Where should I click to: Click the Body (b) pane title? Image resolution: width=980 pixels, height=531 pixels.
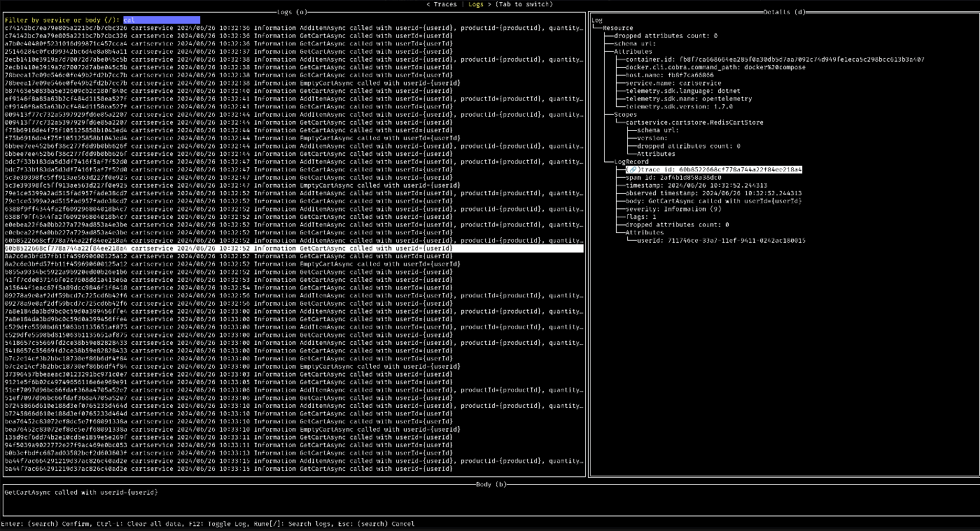[x=491, y=484]
